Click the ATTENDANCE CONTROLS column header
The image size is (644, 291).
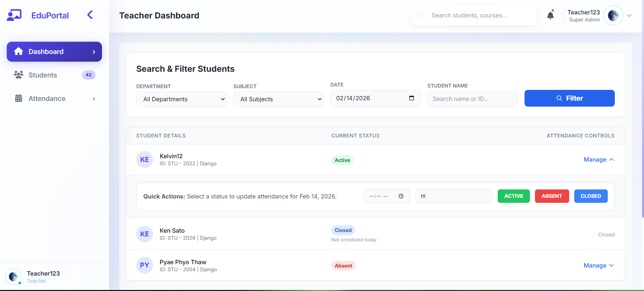[581, 136]
